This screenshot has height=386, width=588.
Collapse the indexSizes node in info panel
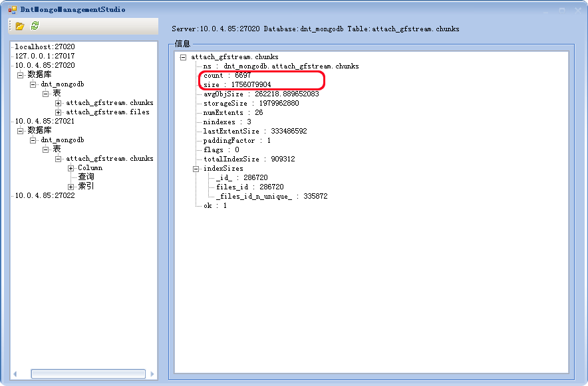(x=196, y=169)
